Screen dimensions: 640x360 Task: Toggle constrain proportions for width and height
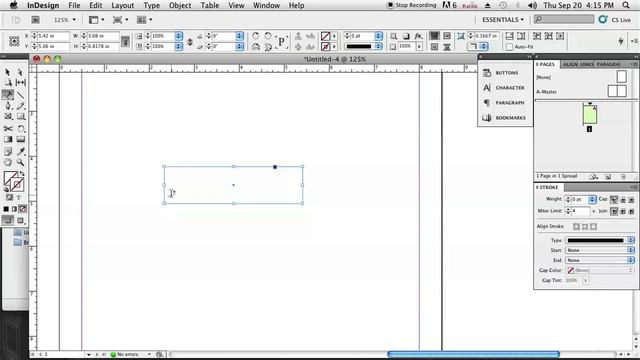[x=125, y=41]
